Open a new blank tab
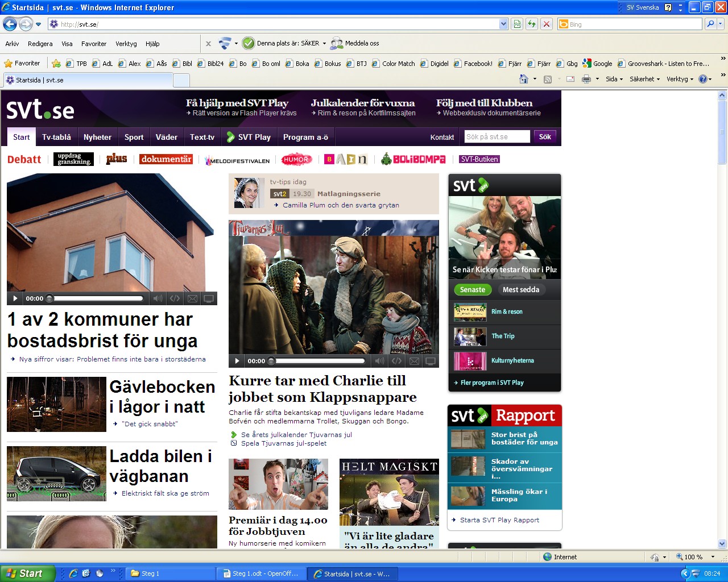Image resolution: width=728 pixels, height=582 pixels. tap(181, 80)
